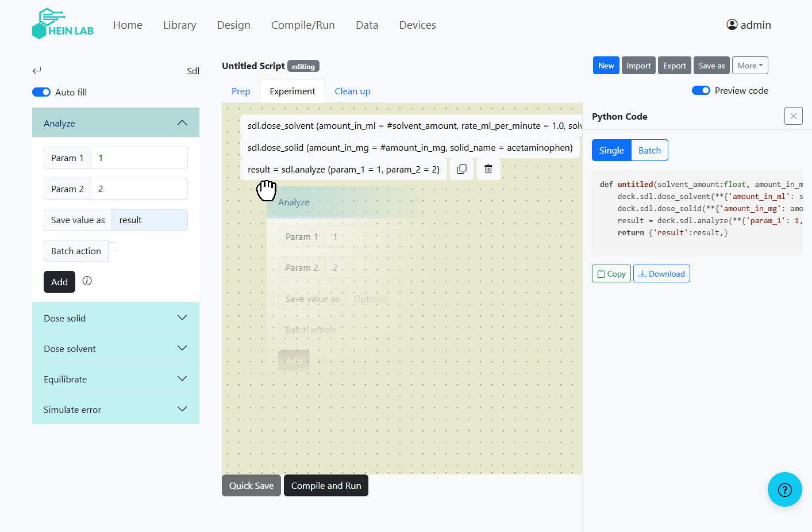
Task: Turn off the Preview code toggle
Action: click(701, 90)
